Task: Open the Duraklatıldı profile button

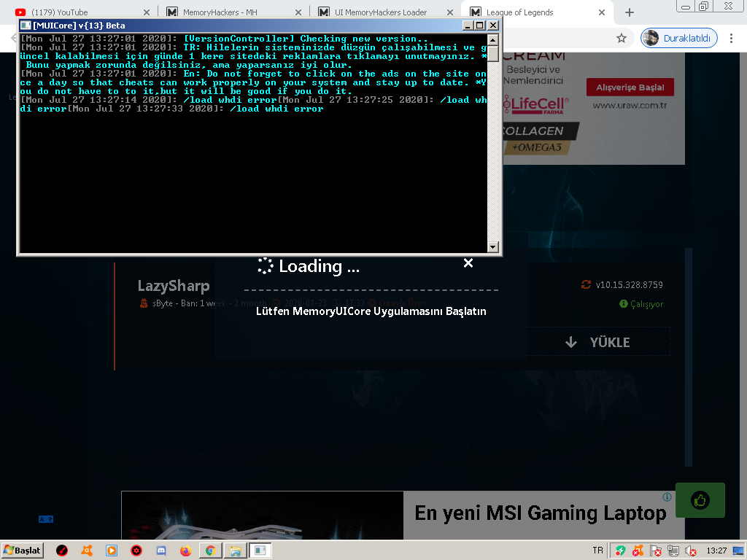Action: (x=679, y=38)
